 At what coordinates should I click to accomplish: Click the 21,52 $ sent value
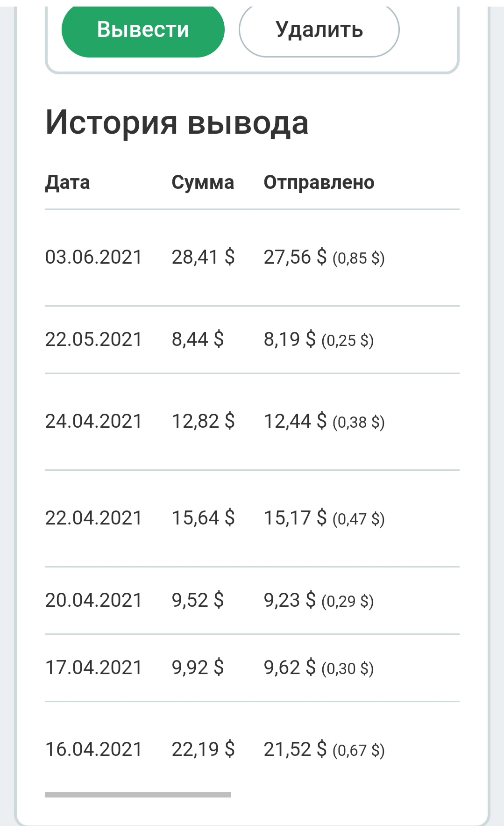295,749
